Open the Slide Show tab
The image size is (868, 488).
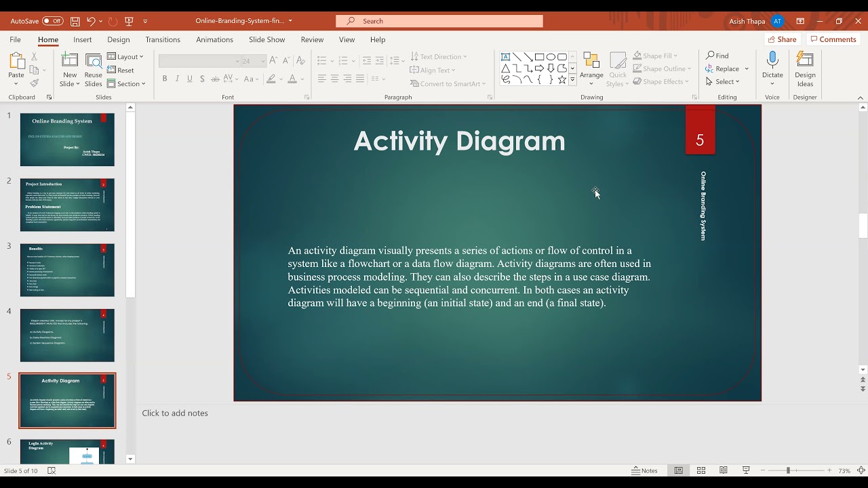[267, 39]
